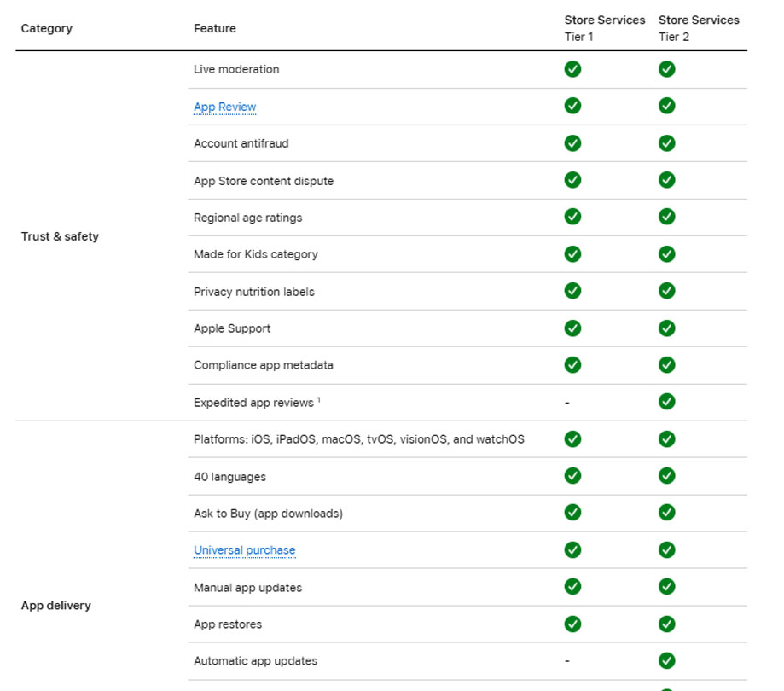Click Tier 1 checkmark for App restores

coord(572,624)
